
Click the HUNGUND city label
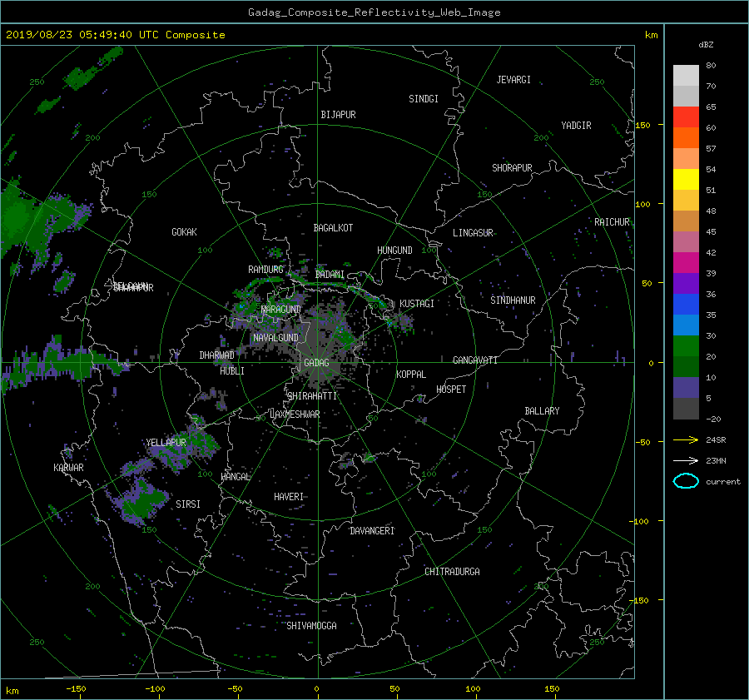(x=394, y=251)
